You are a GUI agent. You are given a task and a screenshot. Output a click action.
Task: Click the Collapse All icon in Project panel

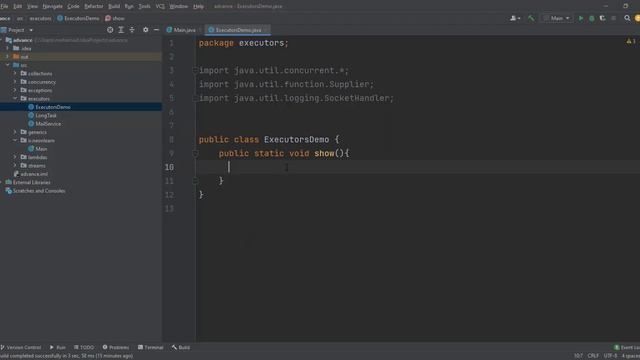click(132, 30)
